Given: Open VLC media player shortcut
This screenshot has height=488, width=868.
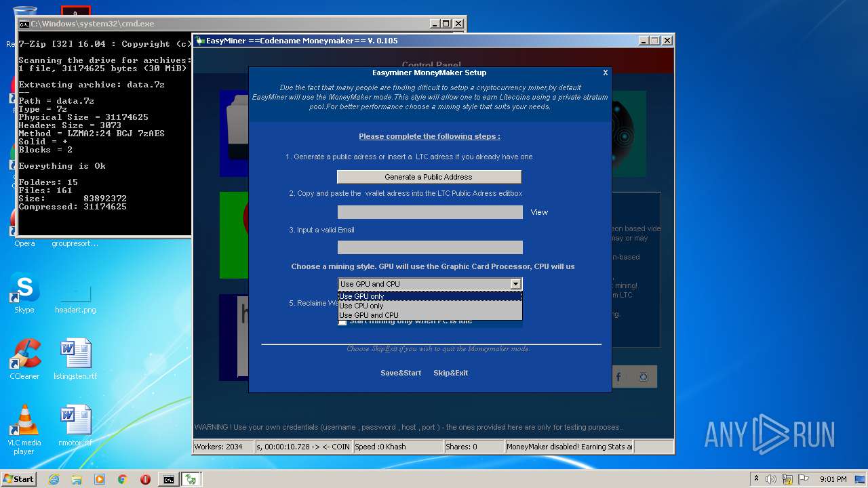Looking at the screenshot, I should pos(24,430).
